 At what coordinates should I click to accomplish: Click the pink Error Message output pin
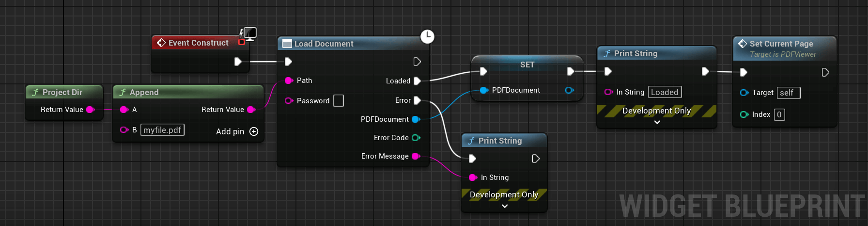(x=416, y=156)
